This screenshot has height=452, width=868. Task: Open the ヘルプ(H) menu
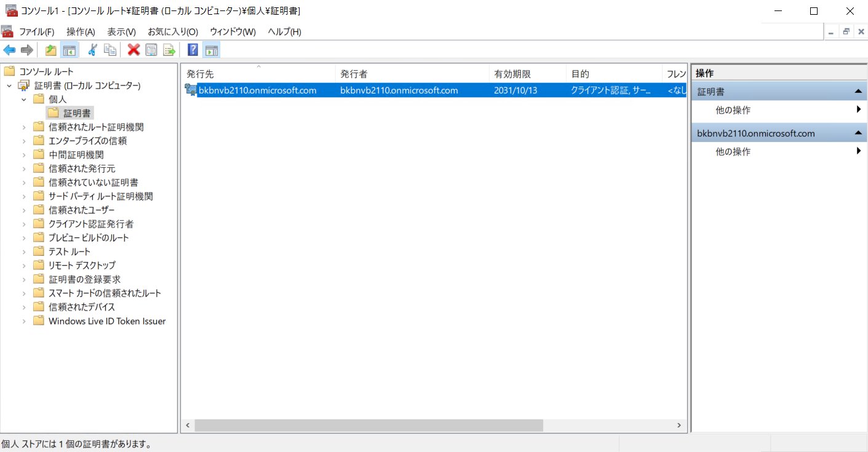click(x=284, y=31)
